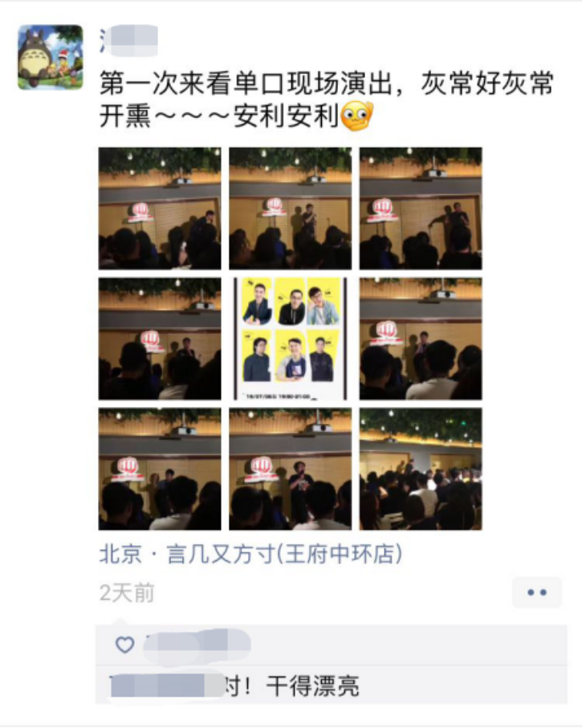This screenshot has width=586, height=728.
Task: Open the first photo in the top row
Action: point(160,209)
